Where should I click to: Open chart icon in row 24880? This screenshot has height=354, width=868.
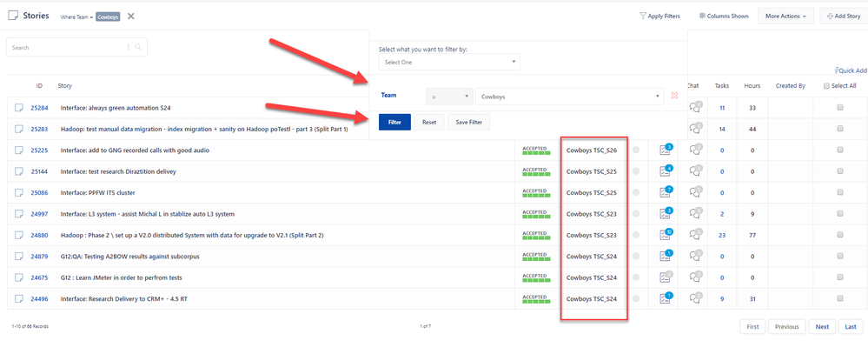click(x=665, y=235)
